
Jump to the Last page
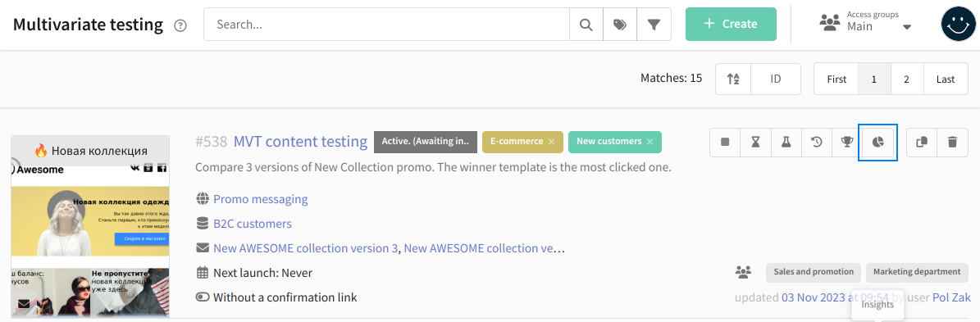point(946,79)
